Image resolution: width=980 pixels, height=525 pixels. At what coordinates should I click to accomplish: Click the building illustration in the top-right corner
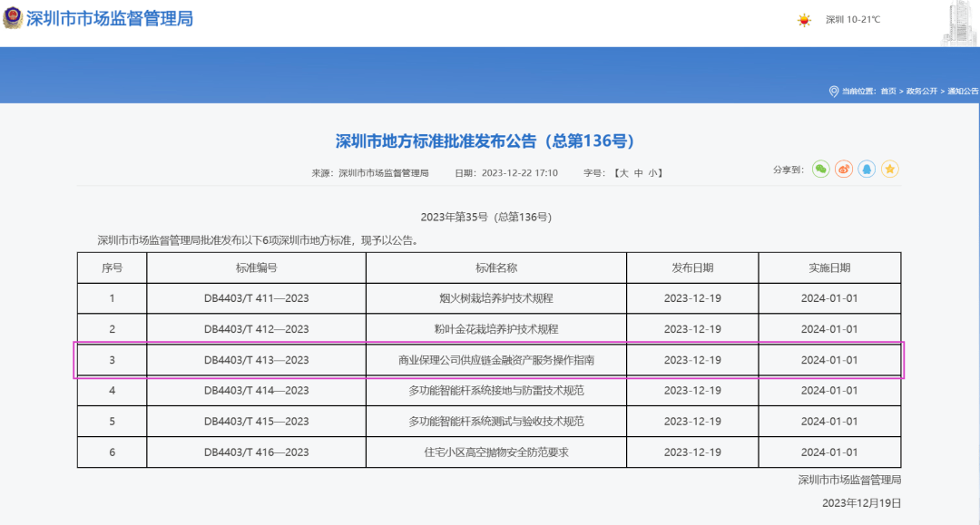(958, 22)
